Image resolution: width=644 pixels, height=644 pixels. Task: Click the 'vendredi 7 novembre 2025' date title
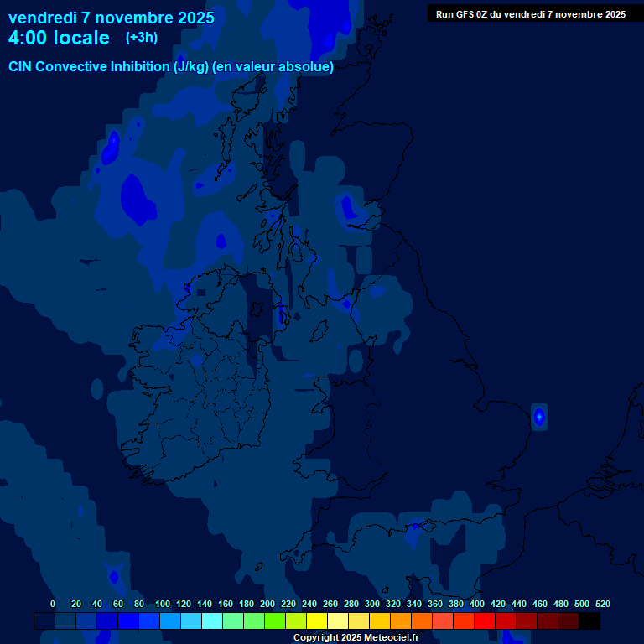click(x=111, y=17)
